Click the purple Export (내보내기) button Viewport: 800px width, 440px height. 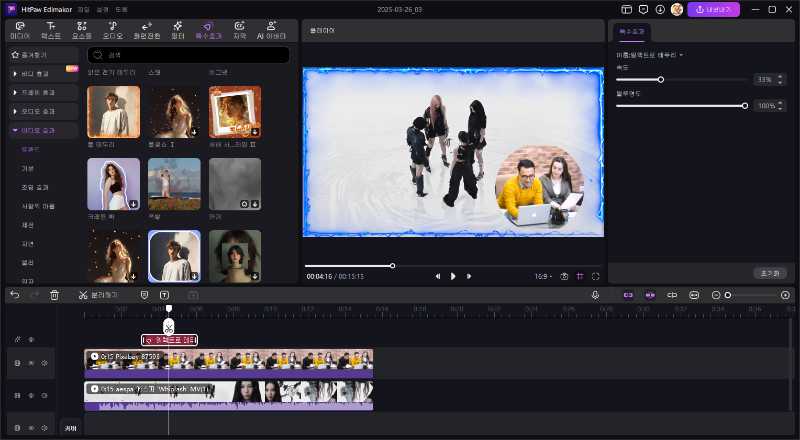713,10
